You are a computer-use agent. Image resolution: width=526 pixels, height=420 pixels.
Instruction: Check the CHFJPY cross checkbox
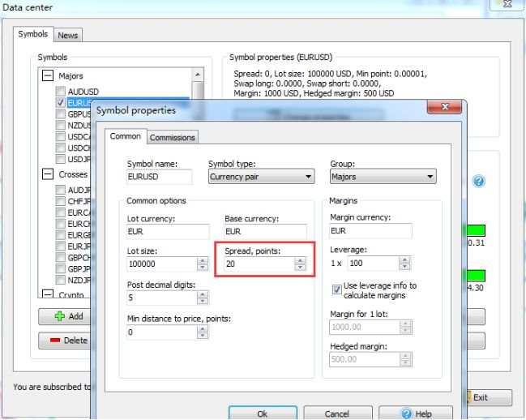click(61, 201)
